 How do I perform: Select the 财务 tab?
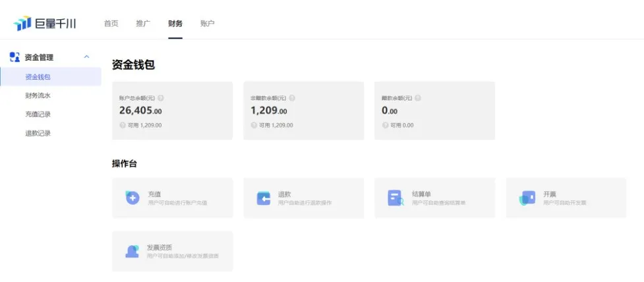(175, 24)
